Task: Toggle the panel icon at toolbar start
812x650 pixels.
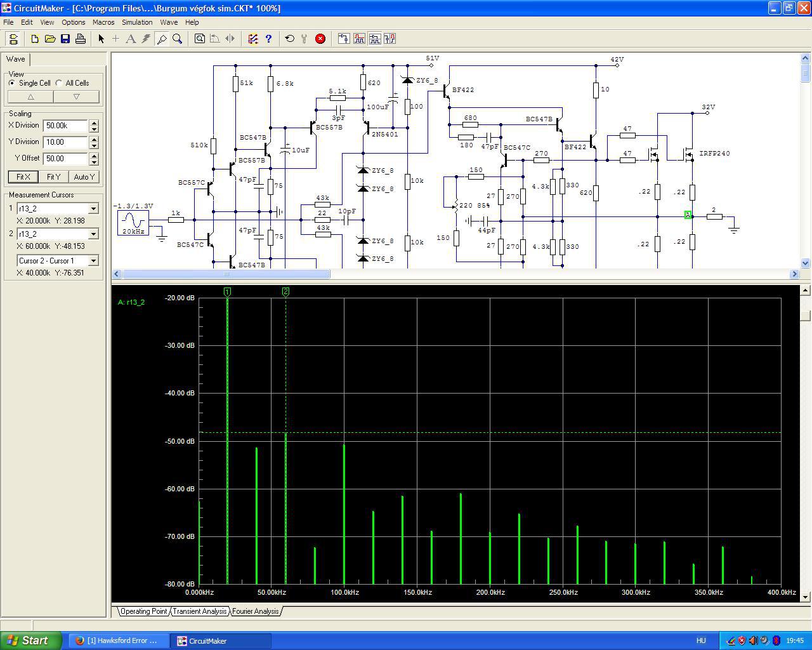Action: tap(13, 39)
